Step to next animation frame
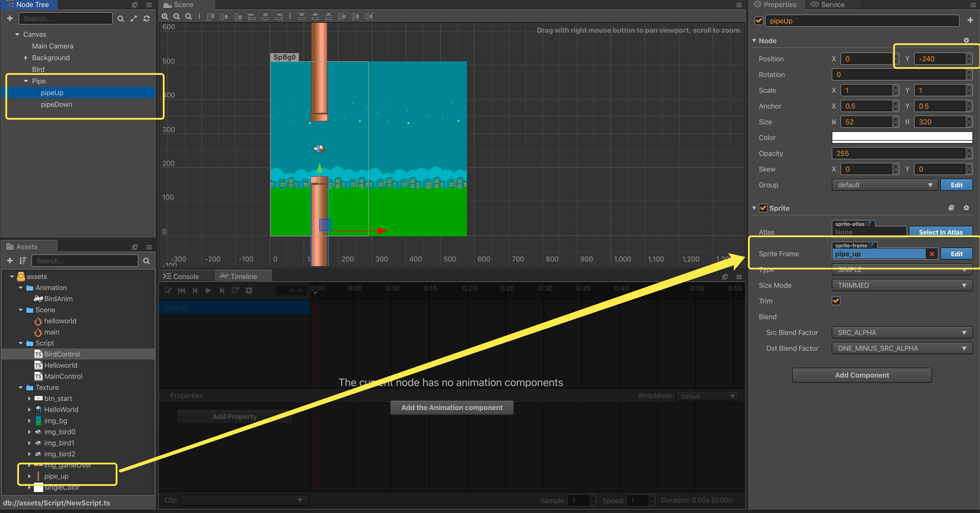 [x=222, y=290]
